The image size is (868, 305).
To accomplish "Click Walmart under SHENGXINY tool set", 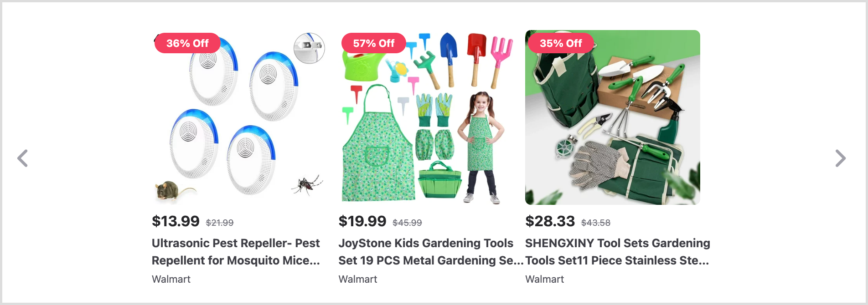I will click(544, 279).
